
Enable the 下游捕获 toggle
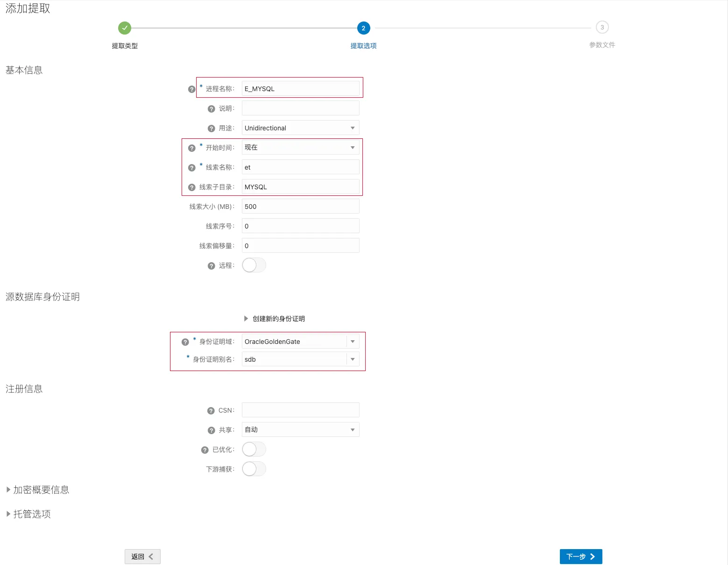tap(254, 469)
